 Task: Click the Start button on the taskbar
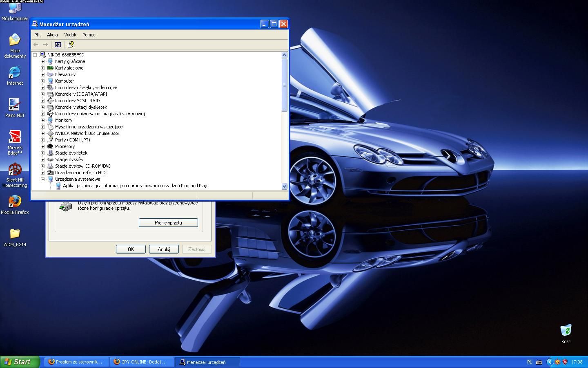coord(20,362)
